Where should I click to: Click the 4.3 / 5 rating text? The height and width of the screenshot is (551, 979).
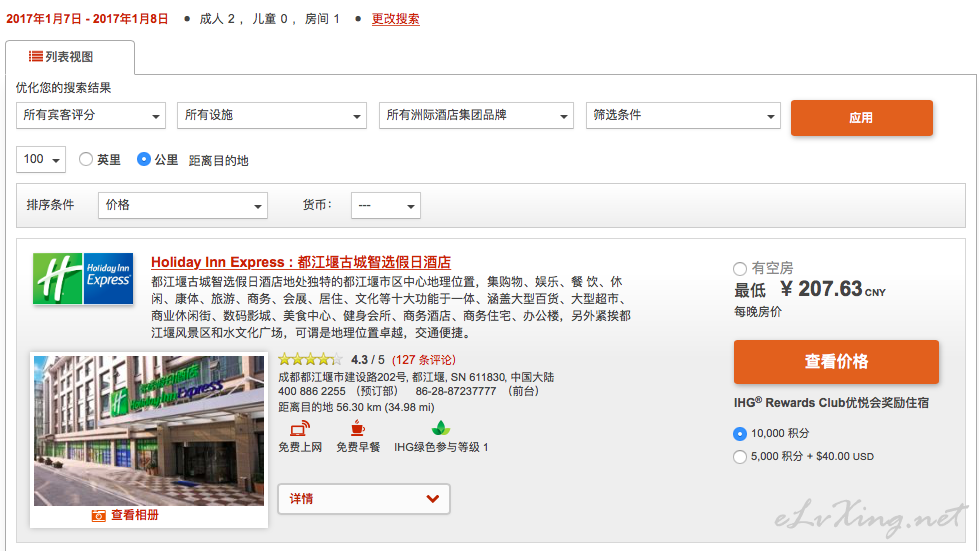pos(368,360)
